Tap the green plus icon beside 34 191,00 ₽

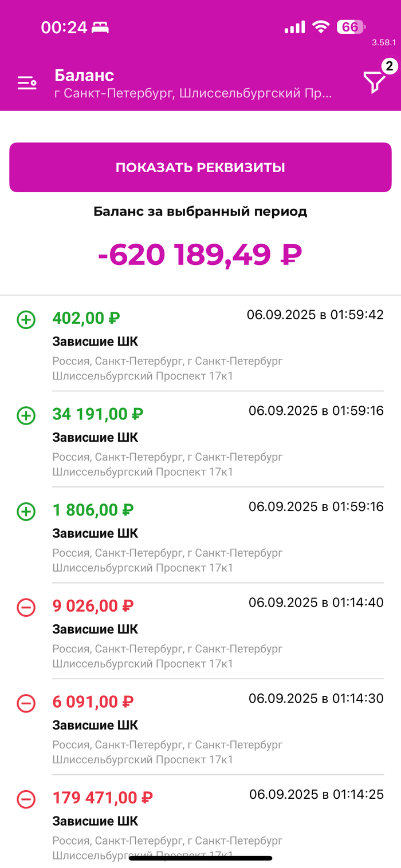(x=26, y=415)
